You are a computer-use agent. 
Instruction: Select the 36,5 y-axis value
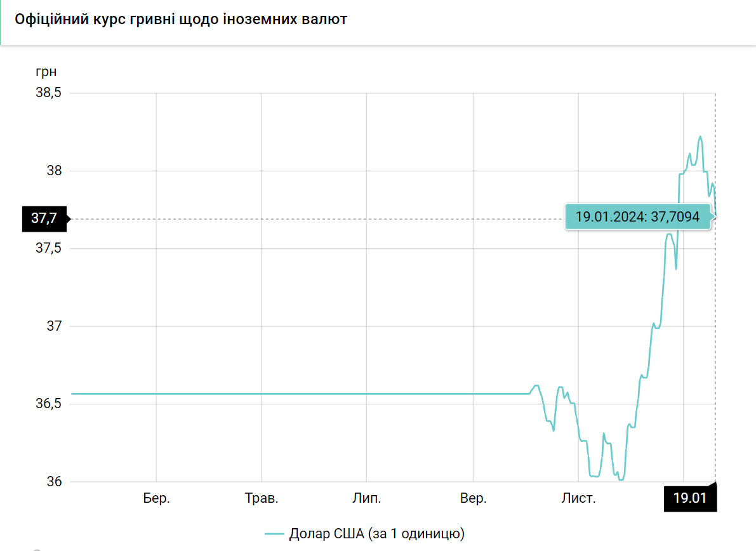coord(48,404)
